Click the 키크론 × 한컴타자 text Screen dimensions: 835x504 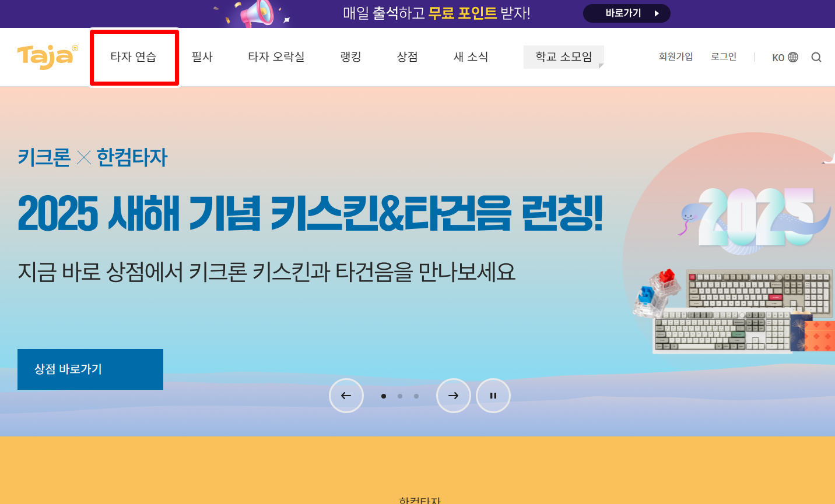tap(93, 157)
